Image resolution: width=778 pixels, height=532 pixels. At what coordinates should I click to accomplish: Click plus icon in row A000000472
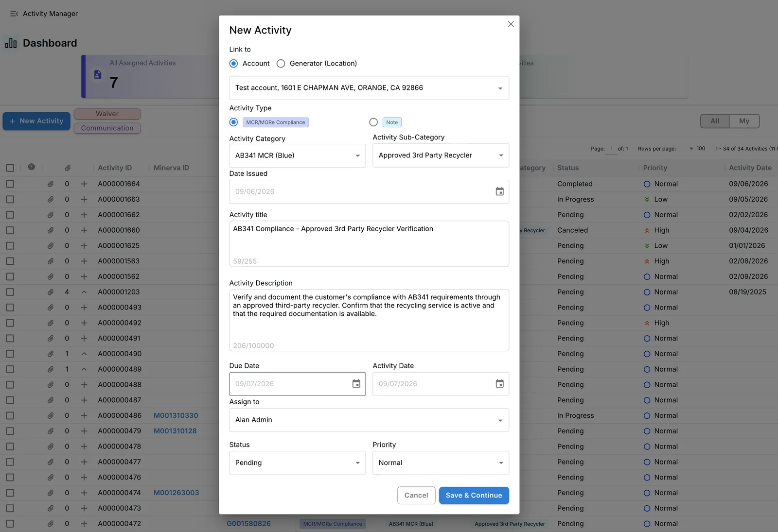[x=84, y=524]
